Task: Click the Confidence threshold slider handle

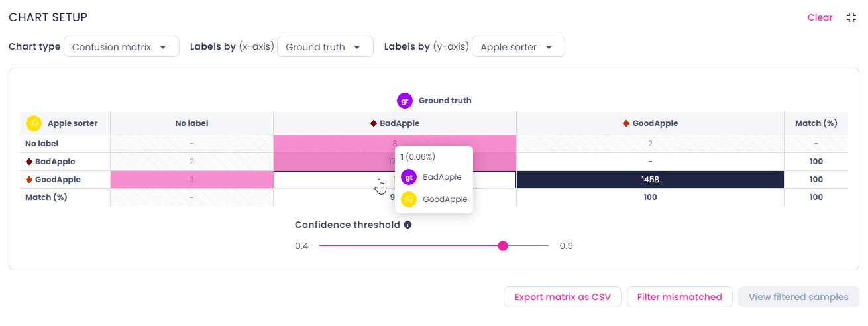Action: tap(503, 246)
